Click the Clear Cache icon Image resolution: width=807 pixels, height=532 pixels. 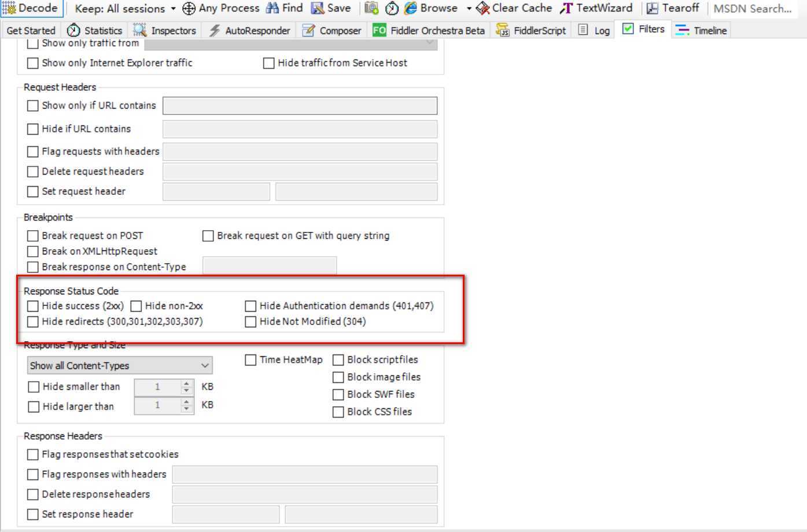point(482,8)
